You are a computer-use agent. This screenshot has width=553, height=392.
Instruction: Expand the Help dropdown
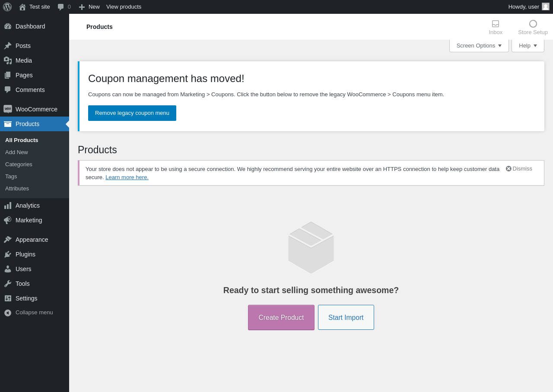528,46
